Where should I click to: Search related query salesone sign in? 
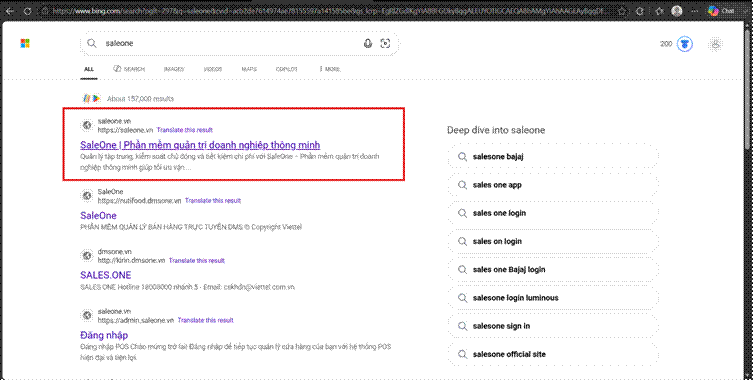point(552,326)
